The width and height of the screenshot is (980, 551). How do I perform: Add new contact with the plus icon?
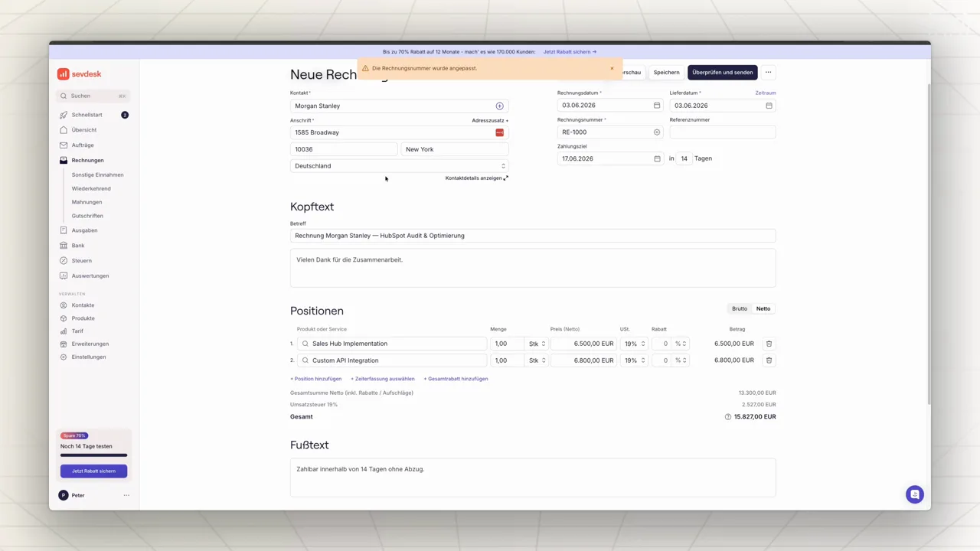(499, 106)
